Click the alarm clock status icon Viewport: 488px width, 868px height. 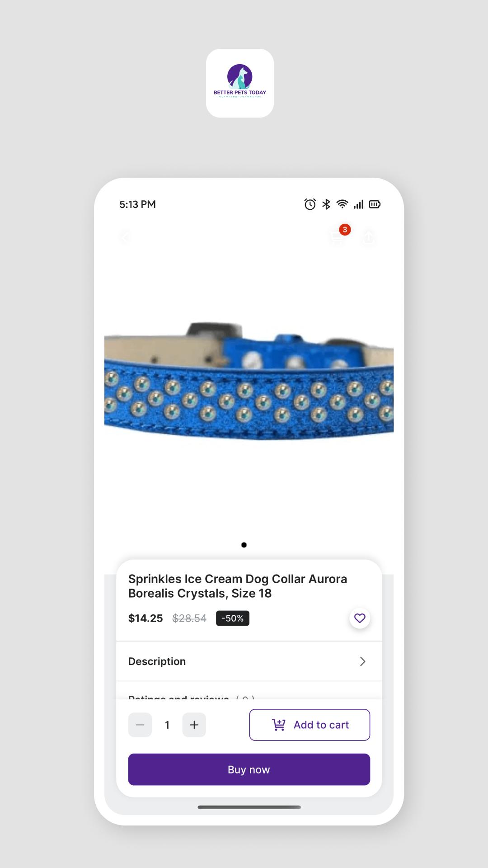click(310, 204)
